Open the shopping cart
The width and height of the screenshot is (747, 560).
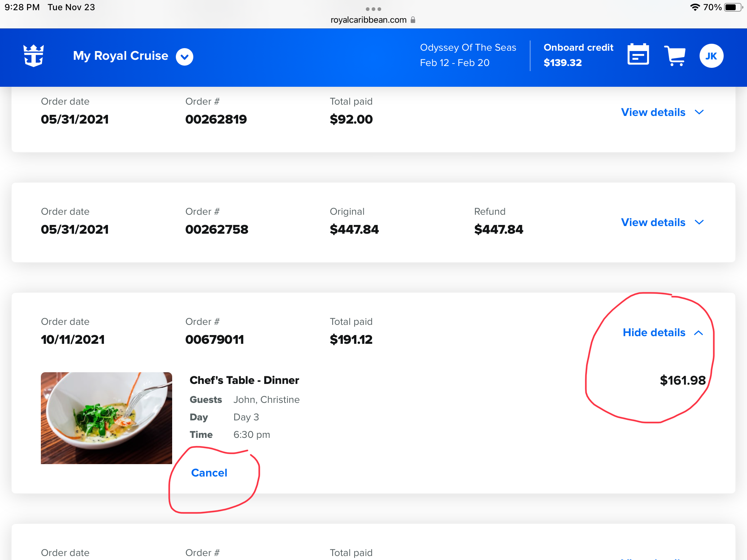(675, 56)
